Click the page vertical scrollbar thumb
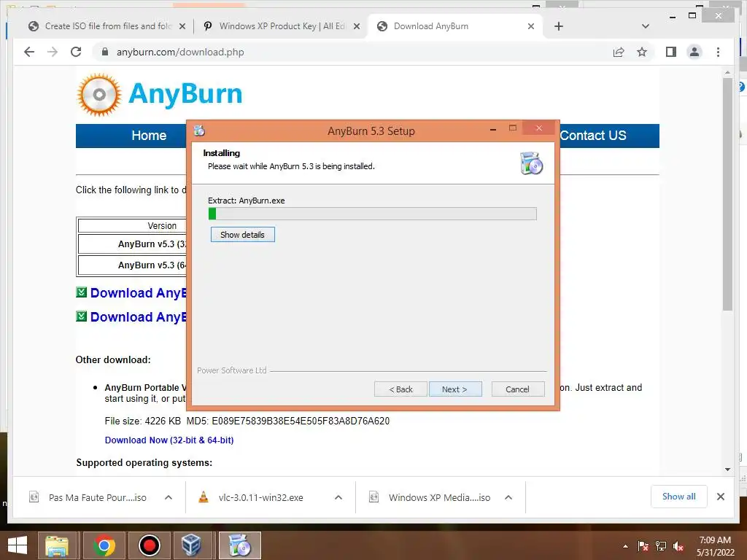 [x=727, y=194]
